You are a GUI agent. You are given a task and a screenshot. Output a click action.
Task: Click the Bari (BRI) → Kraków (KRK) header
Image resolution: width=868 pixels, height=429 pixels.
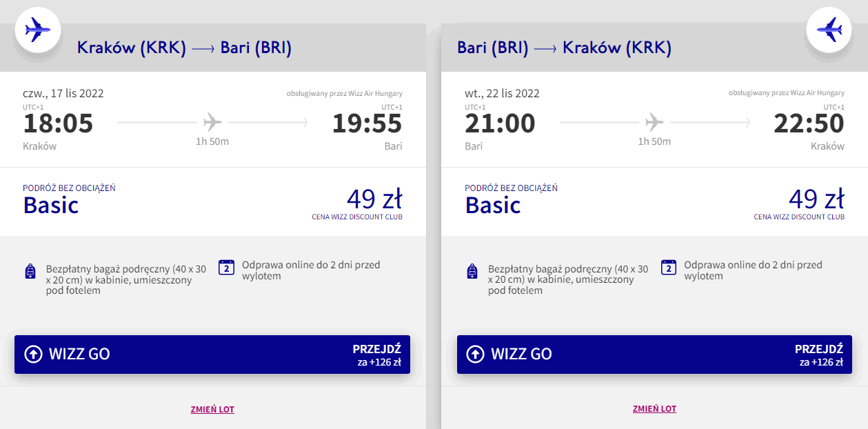[x=564, y=48]
